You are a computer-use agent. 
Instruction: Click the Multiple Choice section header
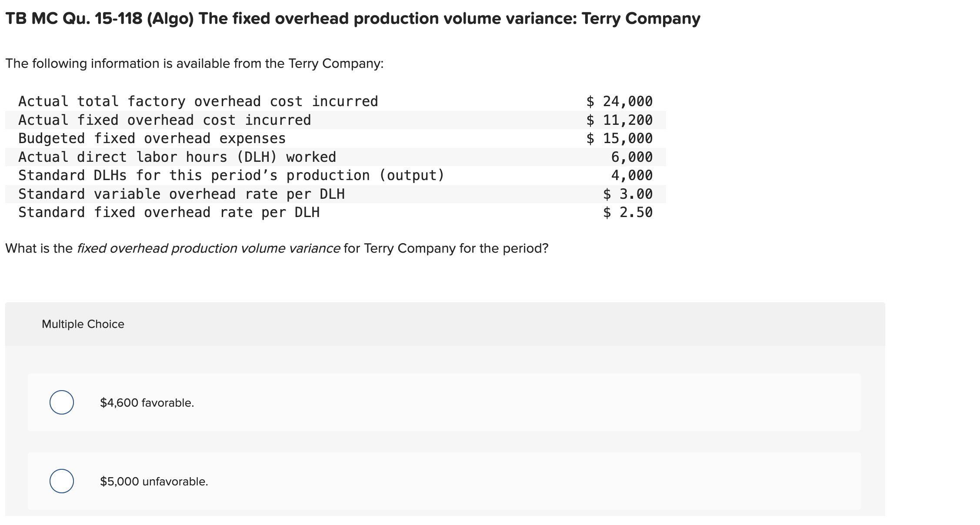pos(83,324)
